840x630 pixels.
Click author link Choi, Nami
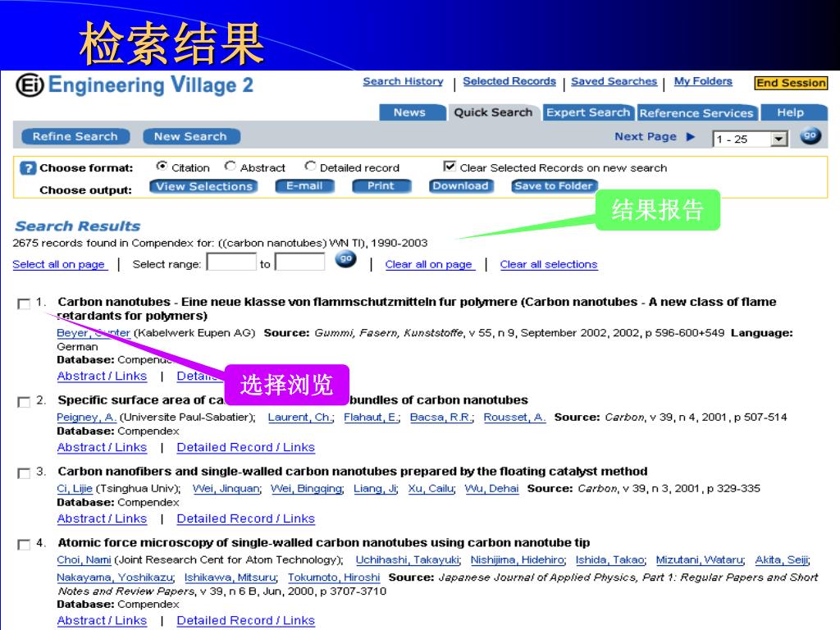(84, 559)
